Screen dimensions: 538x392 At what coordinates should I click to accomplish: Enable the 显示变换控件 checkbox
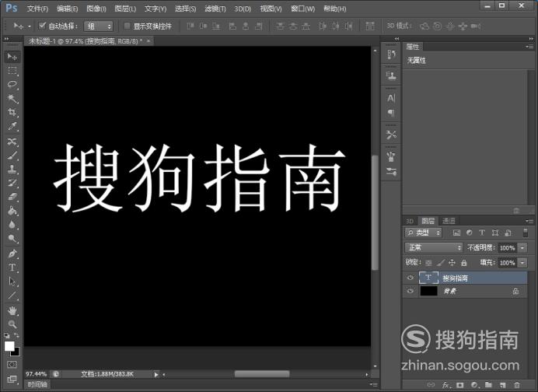click(127, 26)
